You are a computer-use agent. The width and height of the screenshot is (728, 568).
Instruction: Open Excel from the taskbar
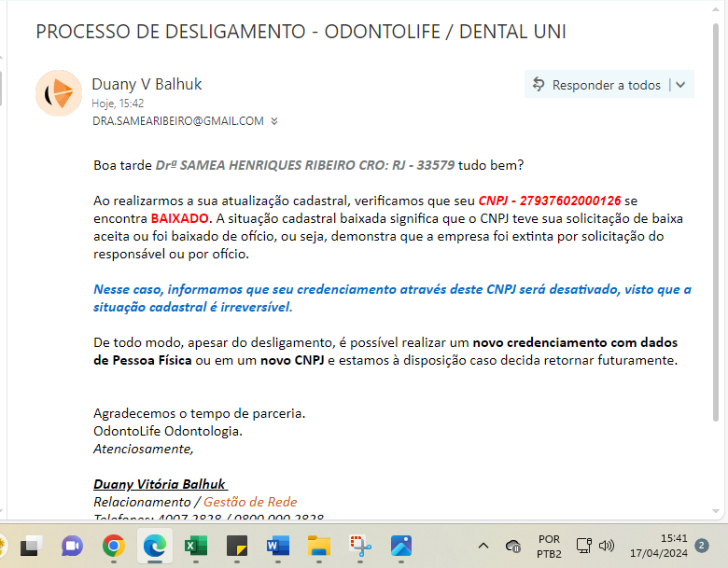(195, 547)
